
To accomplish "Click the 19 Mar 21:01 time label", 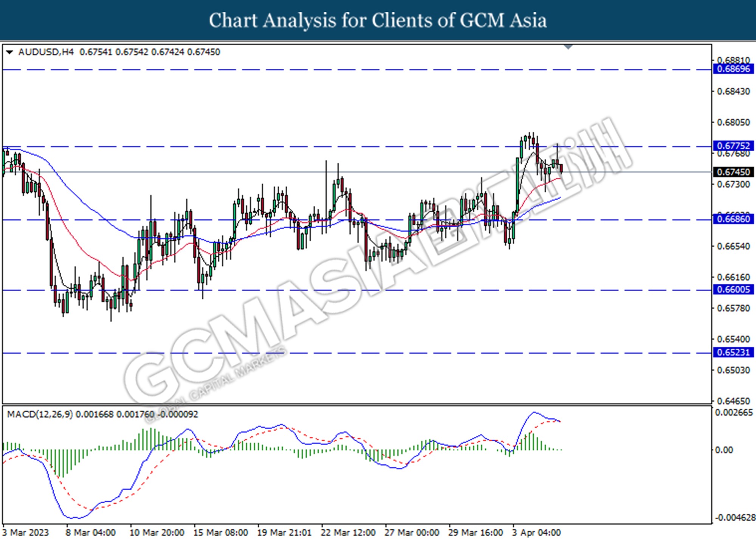I will tap(284, 532).
